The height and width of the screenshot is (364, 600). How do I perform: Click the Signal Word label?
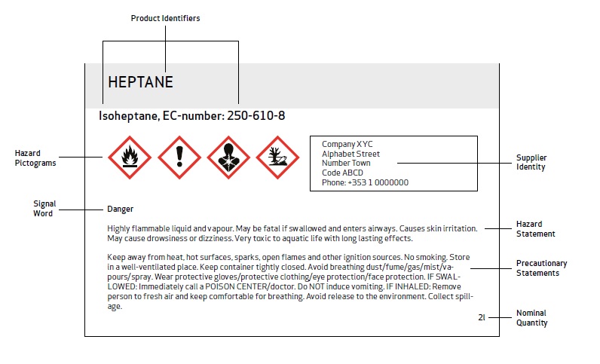click(x=44, y=208)
